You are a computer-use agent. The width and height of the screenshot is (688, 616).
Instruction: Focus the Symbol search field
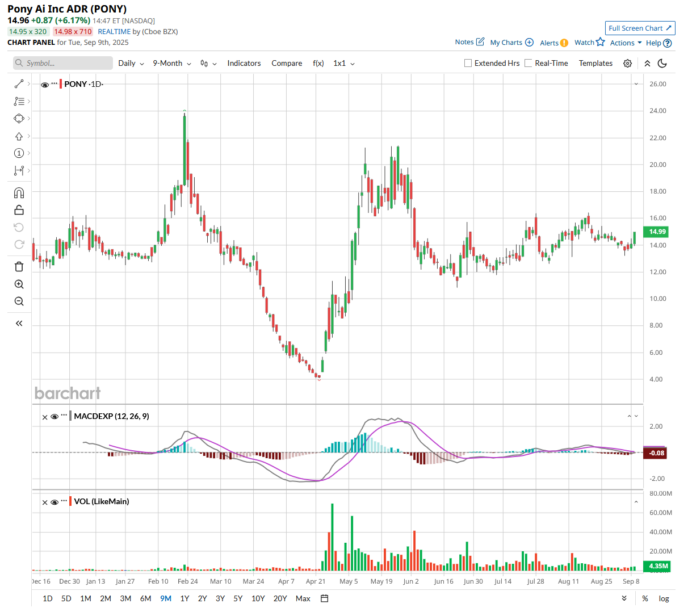coord(63,63)
